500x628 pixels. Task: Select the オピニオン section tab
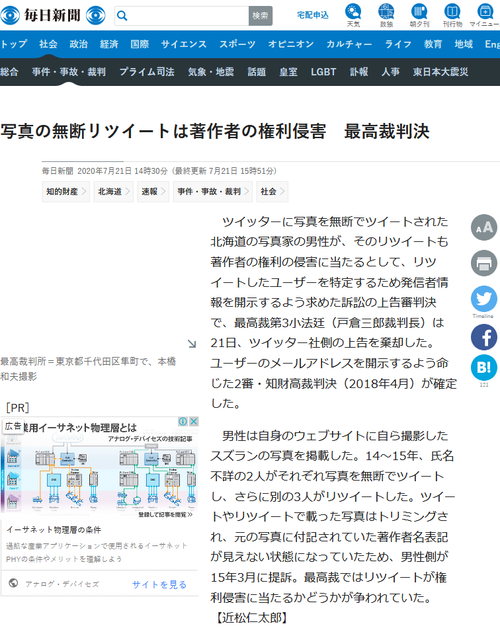[x=291, y=44]
